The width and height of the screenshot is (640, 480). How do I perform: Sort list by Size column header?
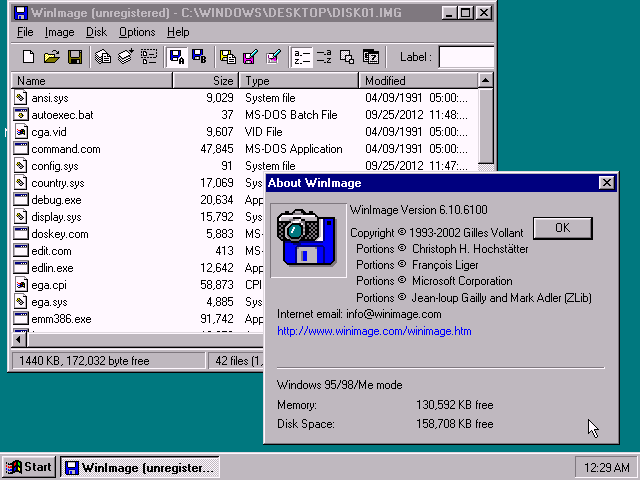pyautogui.click(x=206, y=80)
